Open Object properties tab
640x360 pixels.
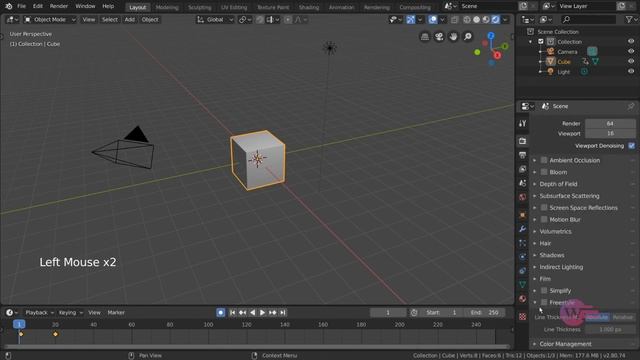522,215
